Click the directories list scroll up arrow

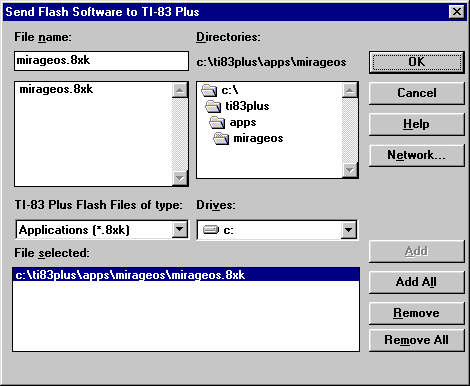click(350, 90)
